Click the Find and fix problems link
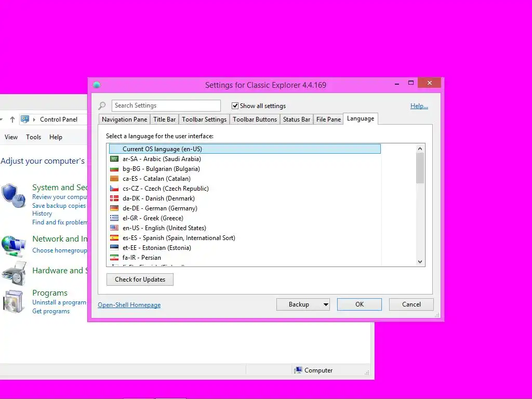The image size is (532, 399). pos(60,222)
